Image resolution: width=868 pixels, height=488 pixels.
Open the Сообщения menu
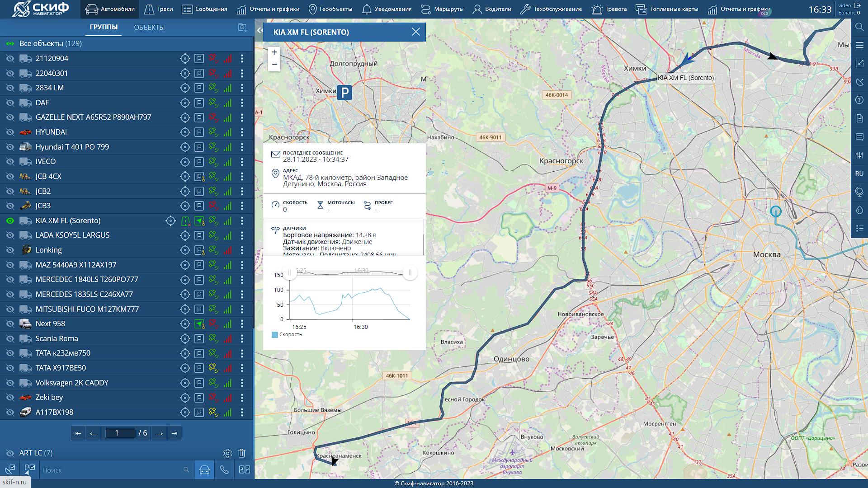pos(204,9)
